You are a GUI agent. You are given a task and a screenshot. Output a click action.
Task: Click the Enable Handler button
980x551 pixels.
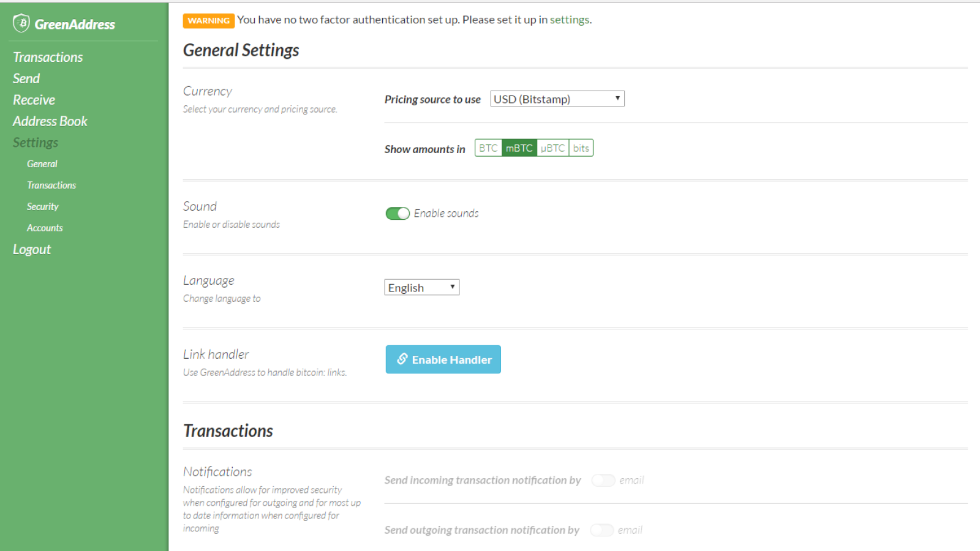tap(443, 359)
